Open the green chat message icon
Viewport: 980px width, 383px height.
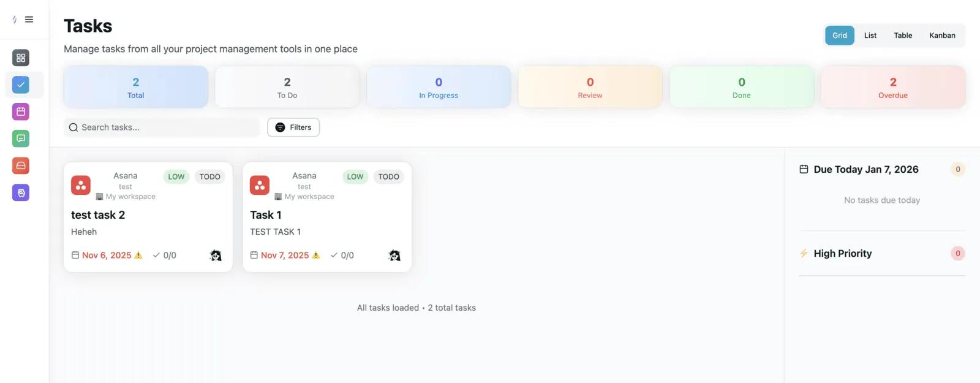21,138
